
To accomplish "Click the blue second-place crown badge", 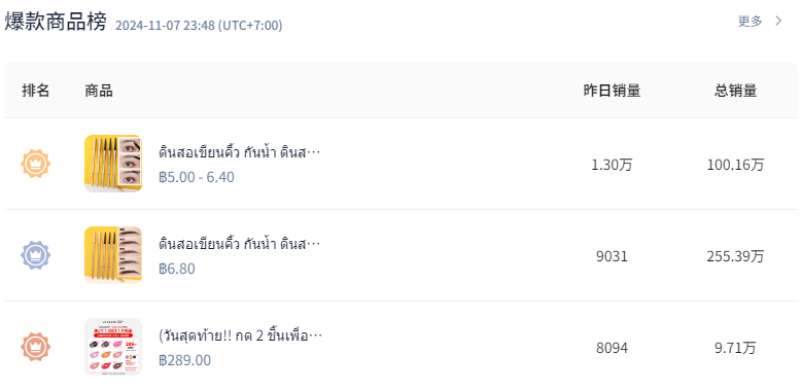I will click(36, 255).
